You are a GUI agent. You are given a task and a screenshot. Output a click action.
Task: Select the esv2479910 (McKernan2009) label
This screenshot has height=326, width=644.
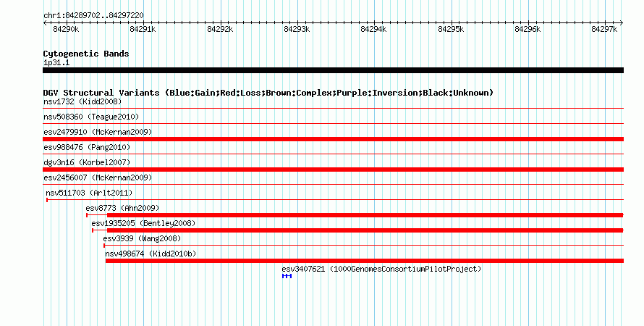98,132
